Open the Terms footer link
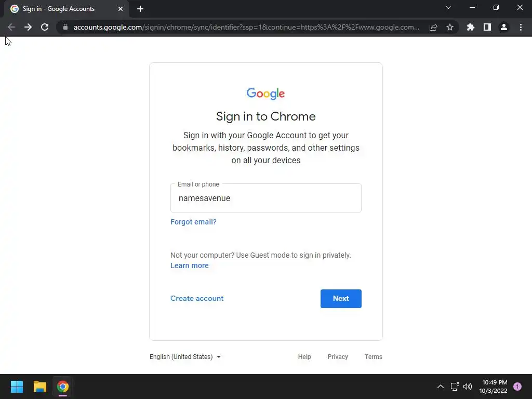 (x=373, y=357)
